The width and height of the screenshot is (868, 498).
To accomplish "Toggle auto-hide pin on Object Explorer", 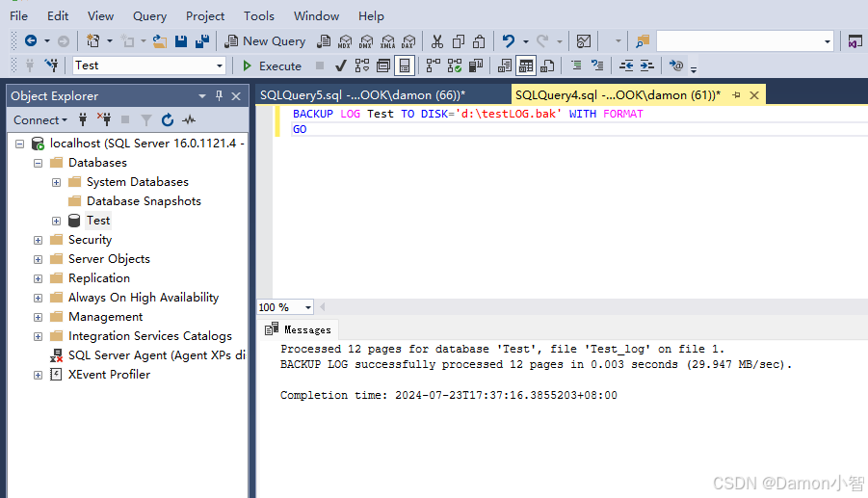I will click(220, 95).
